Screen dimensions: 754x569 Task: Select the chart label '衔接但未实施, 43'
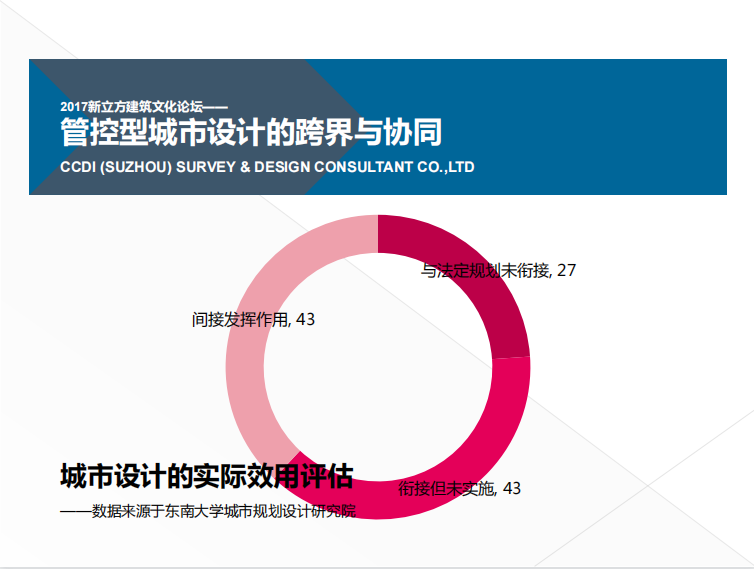pos(459,488)
